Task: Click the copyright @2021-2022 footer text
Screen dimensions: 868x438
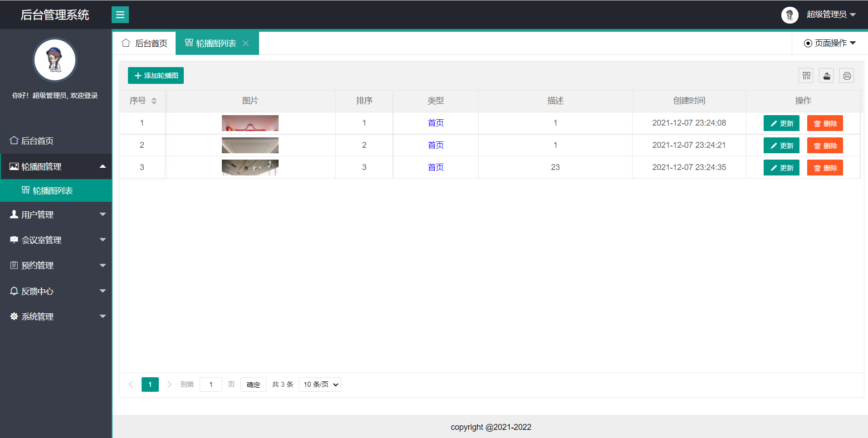Action: click(491, 427)
